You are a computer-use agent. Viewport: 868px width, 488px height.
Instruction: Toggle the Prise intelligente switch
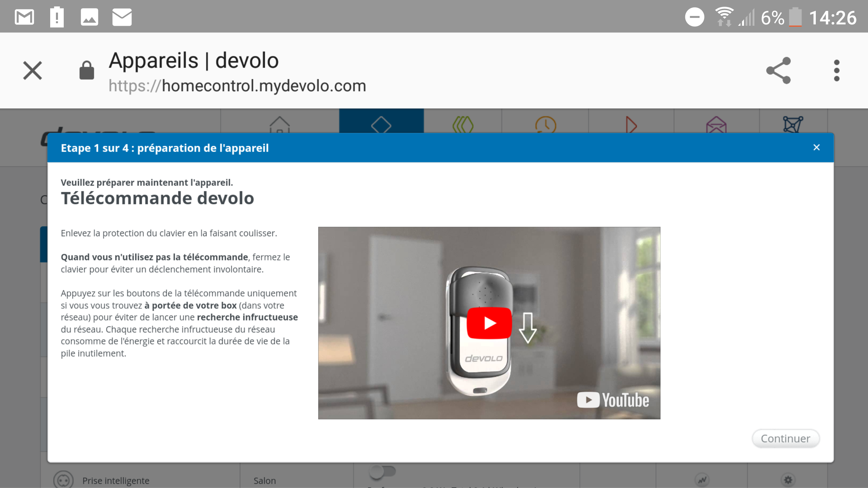click(382, 472)
